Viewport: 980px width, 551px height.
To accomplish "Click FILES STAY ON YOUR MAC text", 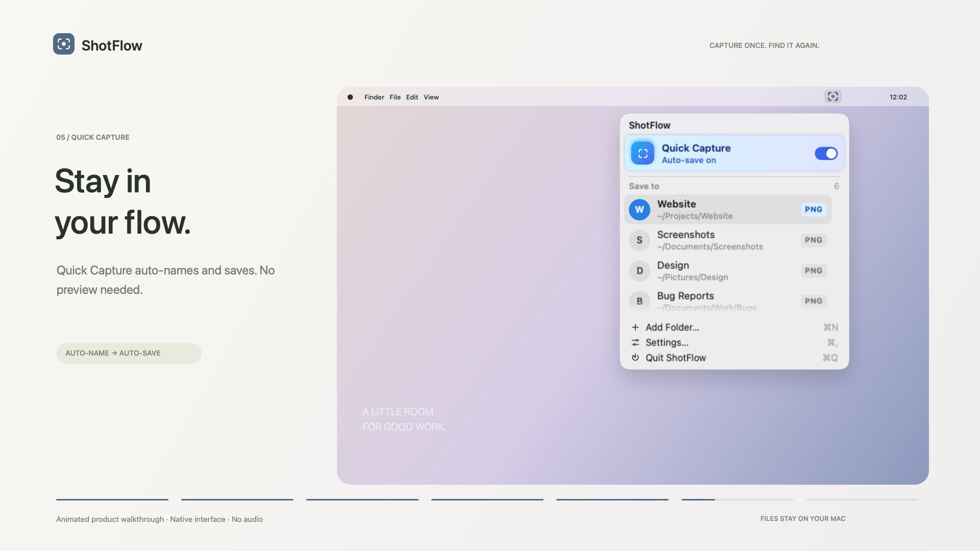I will coord(803,518).
